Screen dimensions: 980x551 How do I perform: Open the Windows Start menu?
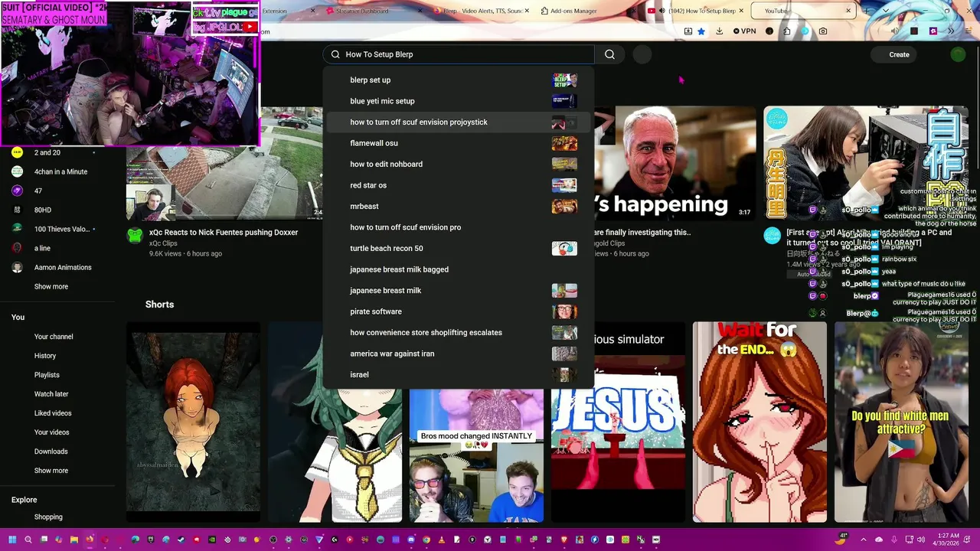(12, 540)
